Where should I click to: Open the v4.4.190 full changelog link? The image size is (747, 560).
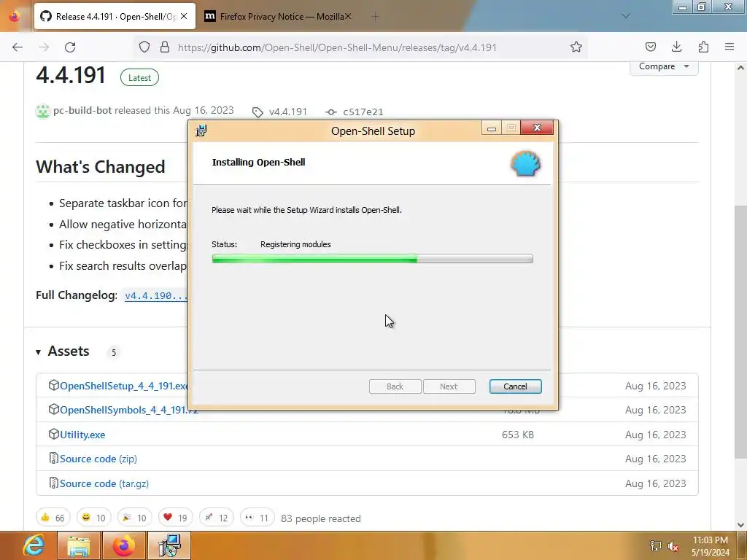click(156, 296)
